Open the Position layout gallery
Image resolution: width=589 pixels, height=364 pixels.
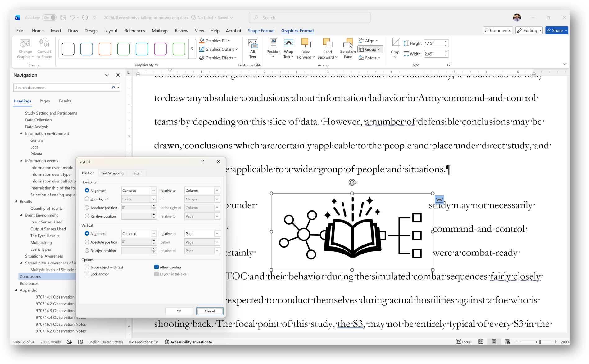[273, 49]
